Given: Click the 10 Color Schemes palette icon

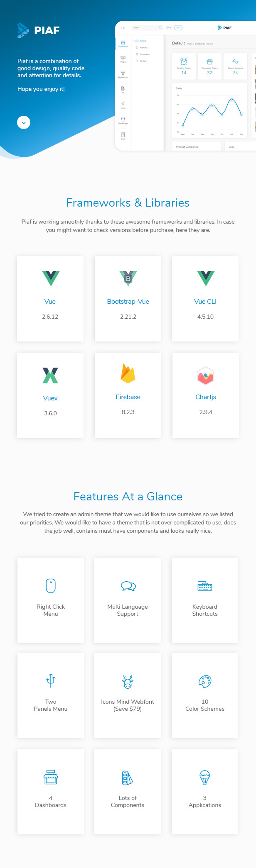Looking at the screenshot, I should [x=205, y=681].
